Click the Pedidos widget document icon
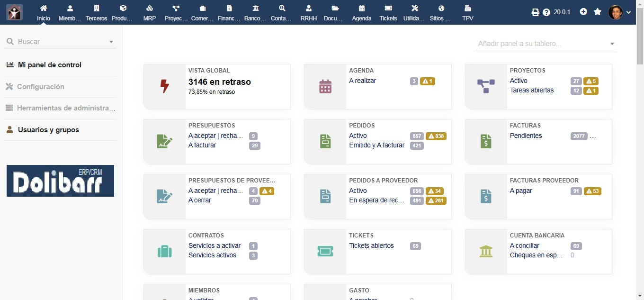644x300 pixels. pyautogui.click(x=325, y=141)
